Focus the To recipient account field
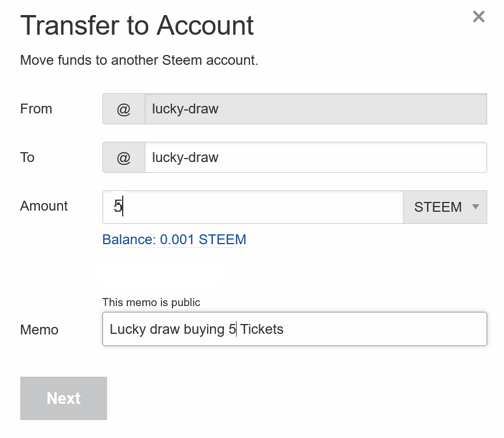 pyautogui.click(x=315, y=157)
